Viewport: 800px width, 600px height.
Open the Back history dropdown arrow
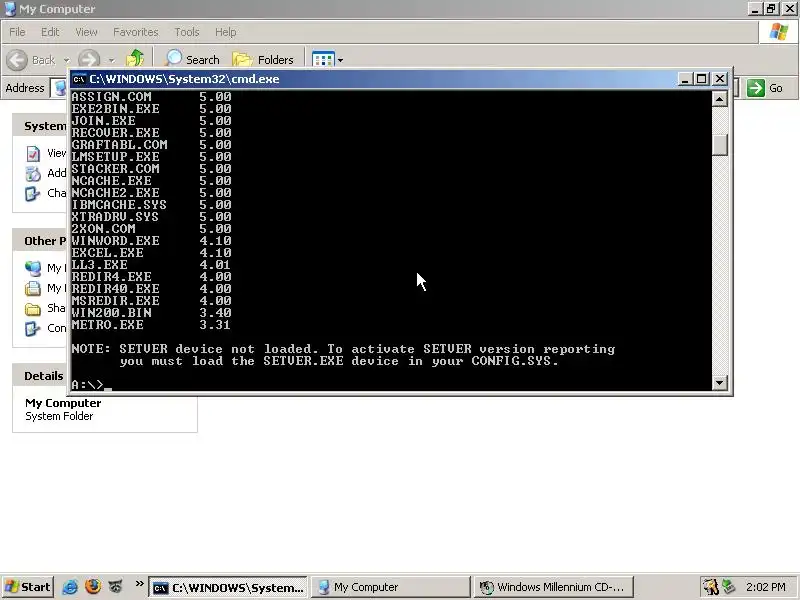[x=66, y=60]
